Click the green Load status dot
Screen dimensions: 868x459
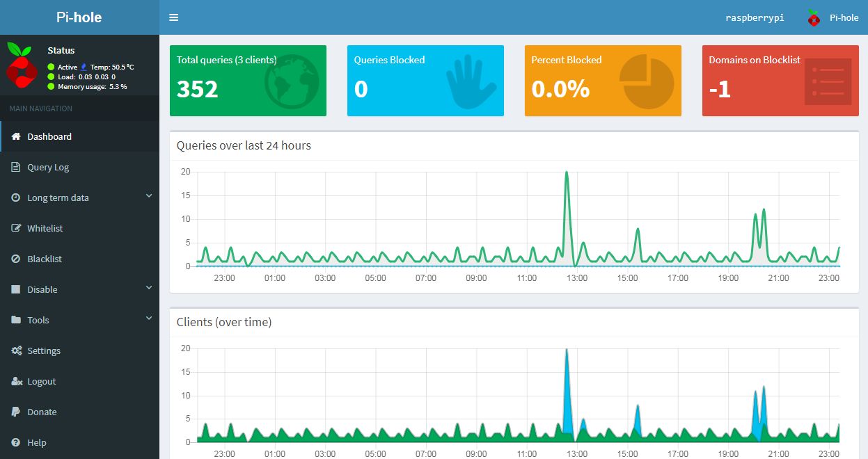51,76
